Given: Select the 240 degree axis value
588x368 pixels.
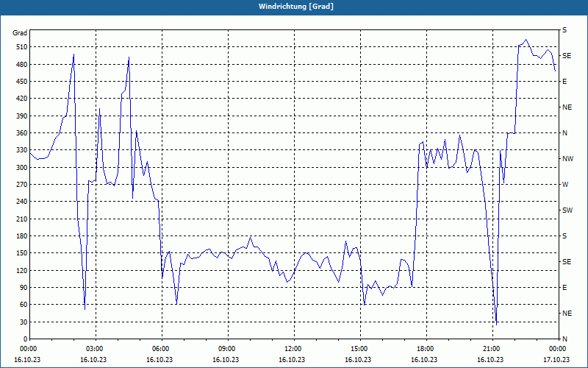Looking at the screenshot, I should tap(21, 202).
